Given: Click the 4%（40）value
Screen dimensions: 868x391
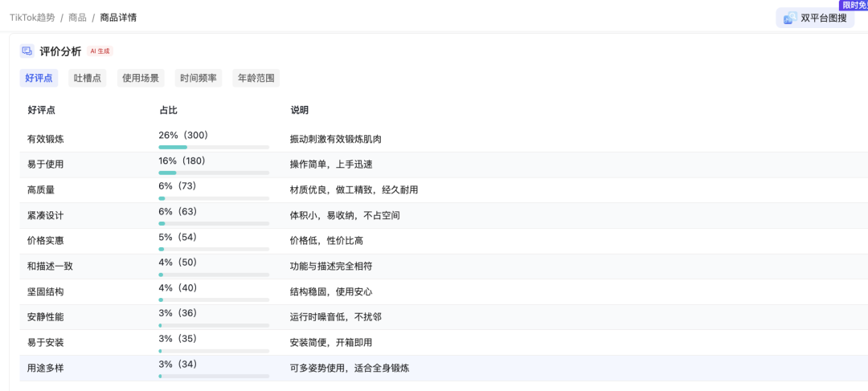Looking at the screenshot, I should click(178, 287).
